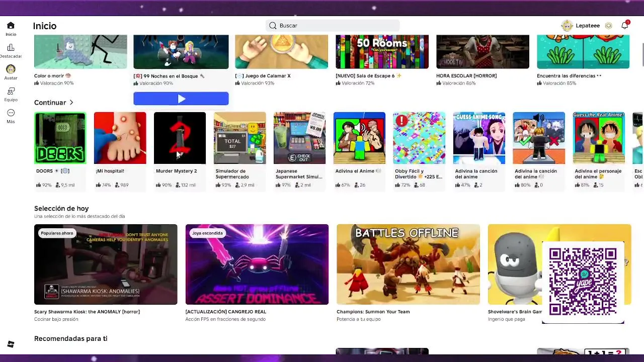Click the Inicio page title
This screenshot has width=644, height=362.
click(45, 26)
